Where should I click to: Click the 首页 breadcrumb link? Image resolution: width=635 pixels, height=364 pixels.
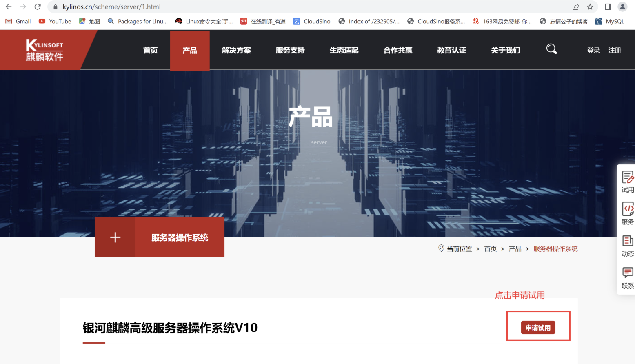[491, 249]
